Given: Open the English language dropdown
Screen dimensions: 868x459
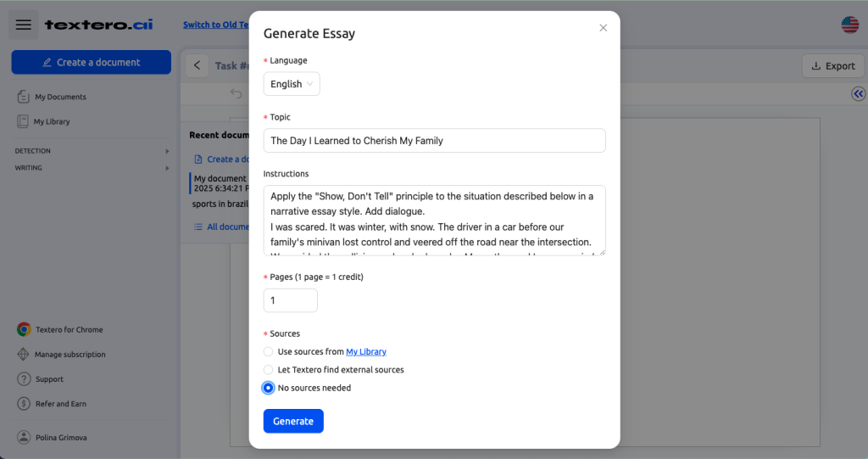Looking at the screenshot, I should point(292,84).
